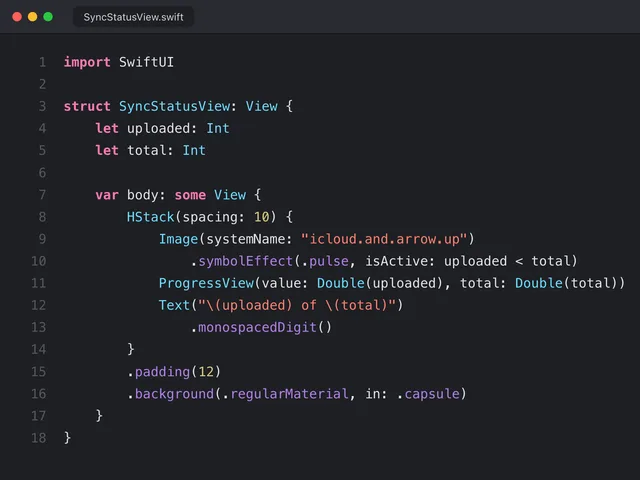This screenshot has width=640, height=480.
Task: Click '.background' modifier on line 16
Action: (170, 393)
